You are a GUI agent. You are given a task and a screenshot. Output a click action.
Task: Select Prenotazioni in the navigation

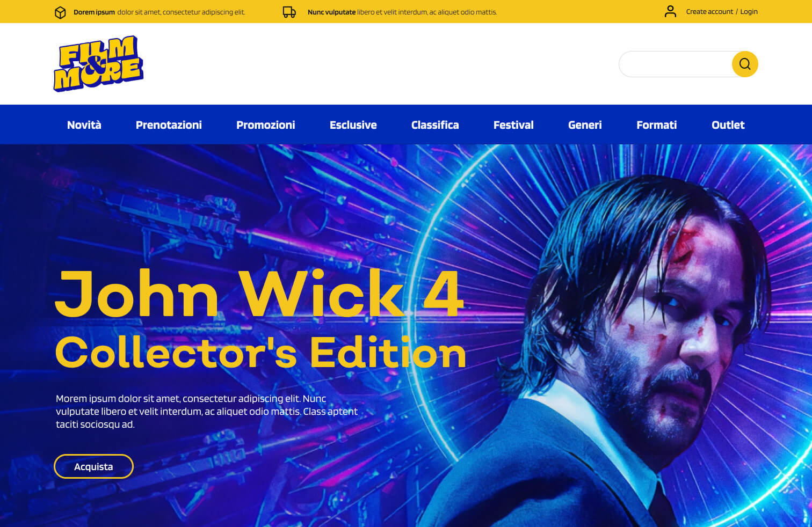pyautogui.click(x=169, y=125)
